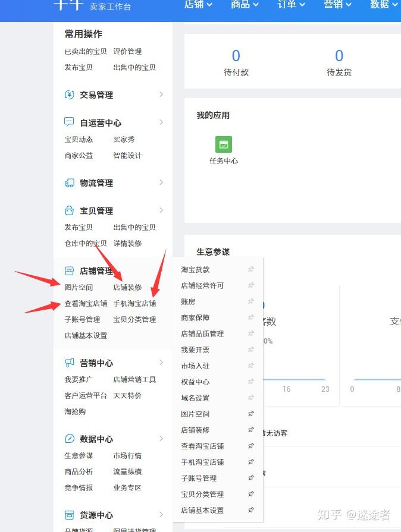Open 查看淘宝店铺 in the sidebar
This screenshot has width=401, height=532.
coord(86,303)
